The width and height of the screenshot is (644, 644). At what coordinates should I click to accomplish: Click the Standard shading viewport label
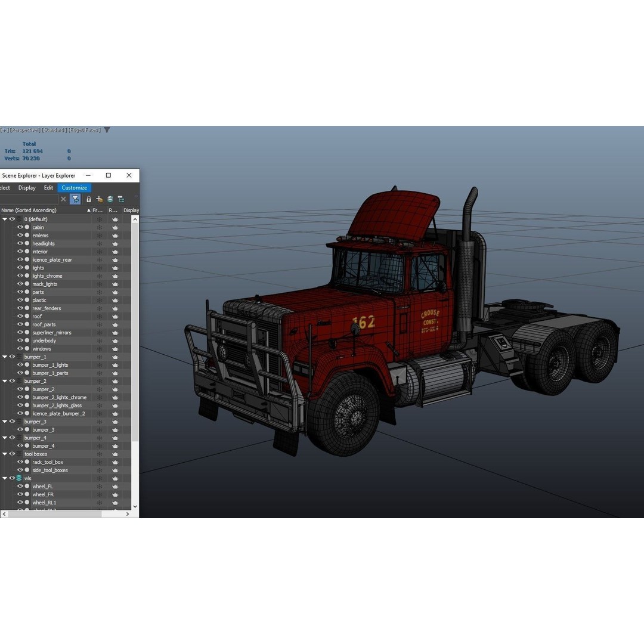click(54, 130)
